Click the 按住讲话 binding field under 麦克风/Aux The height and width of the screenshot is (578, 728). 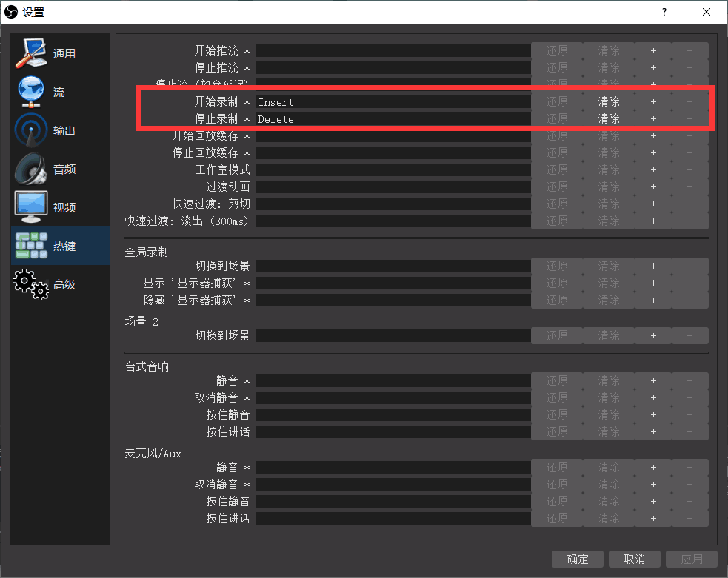pyautogui.click(x=393, y=518)
